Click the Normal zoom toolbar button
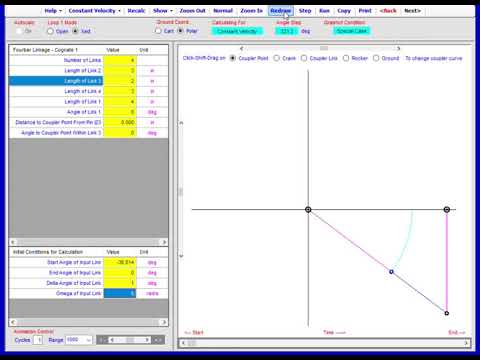Image resolution: width=480 pixels, height=360 pixels. coord(223,11)
